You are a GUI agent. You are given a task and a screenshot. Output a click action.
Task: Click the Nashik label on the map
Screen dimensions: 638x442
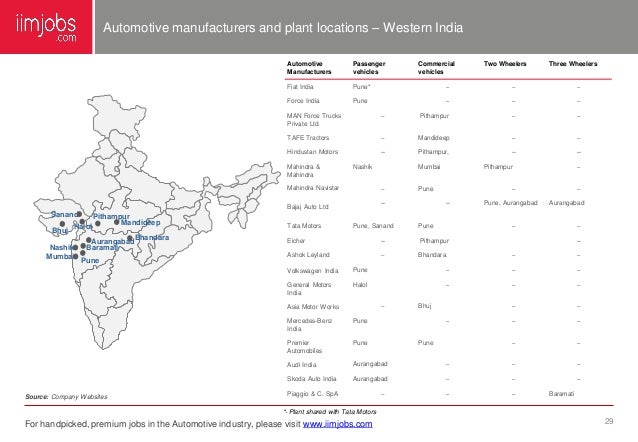(x=62, y=247)
